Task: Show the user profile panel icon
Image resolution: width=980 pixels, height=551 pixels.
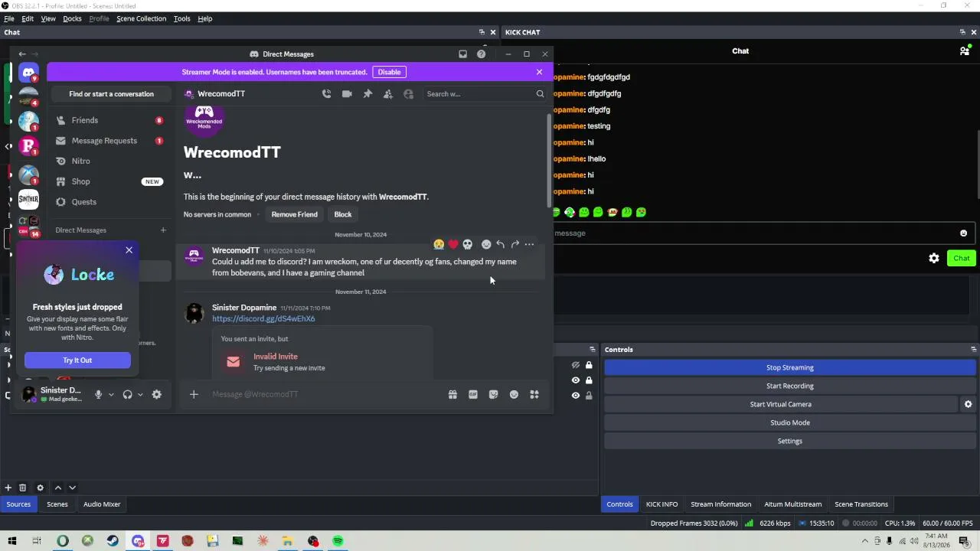Action: tap(408, 94)
